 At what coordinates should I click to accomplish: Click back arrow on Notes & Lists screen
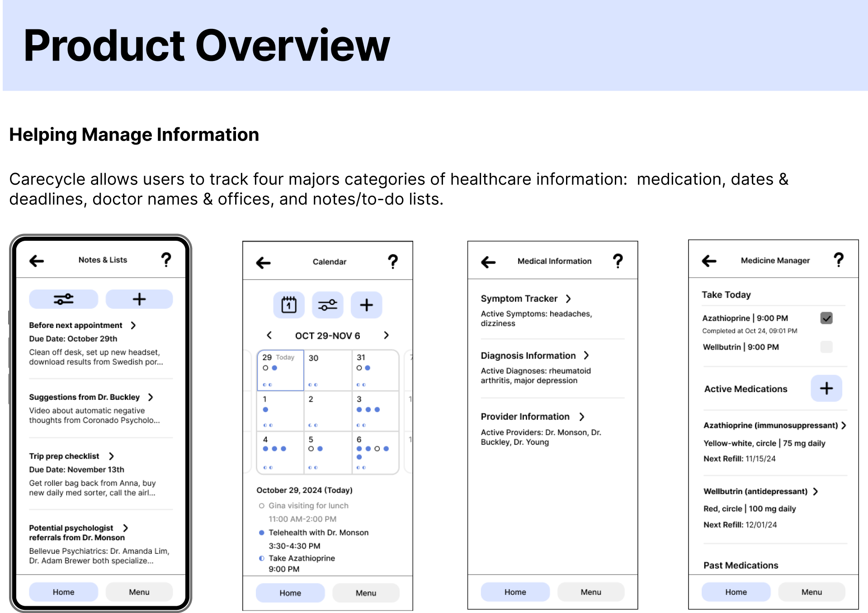(x=37, y=261)
